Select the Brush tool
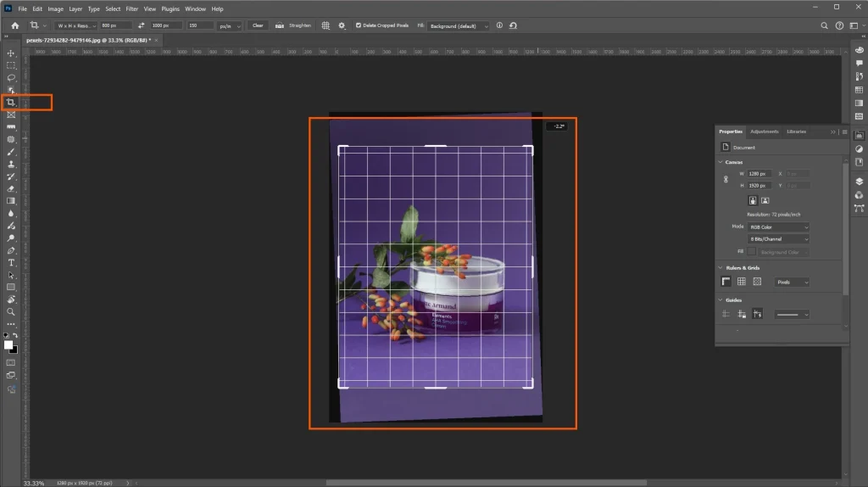 10,152
